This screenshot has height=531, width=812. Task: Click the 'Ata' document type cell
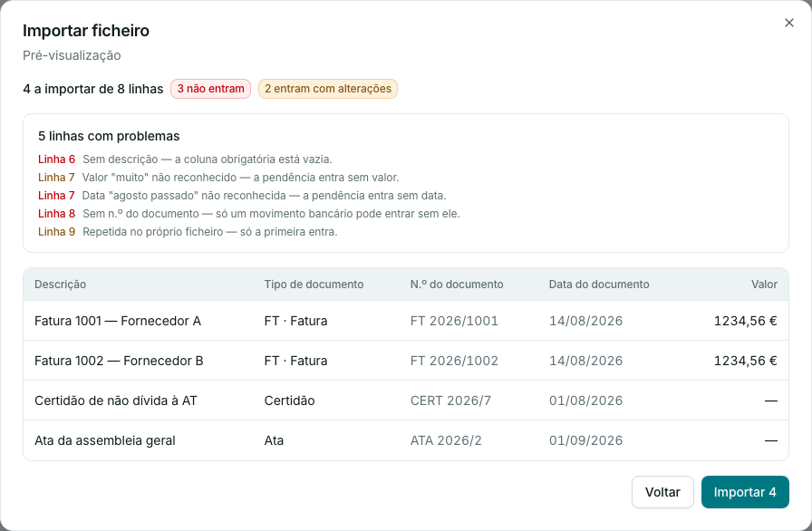click(x=274, y=440)
